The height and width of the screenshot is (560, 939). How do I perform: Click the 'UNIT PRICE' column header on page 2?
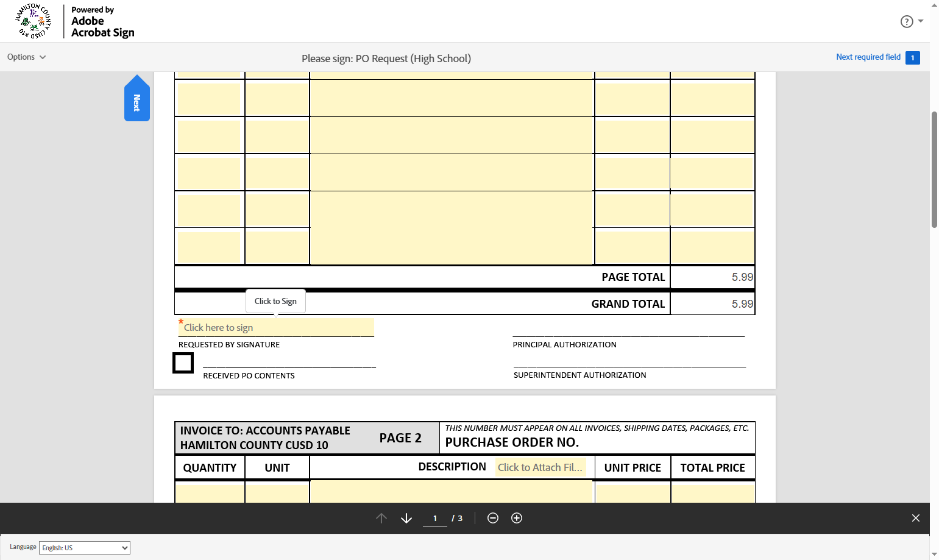[x=632, y=468]
